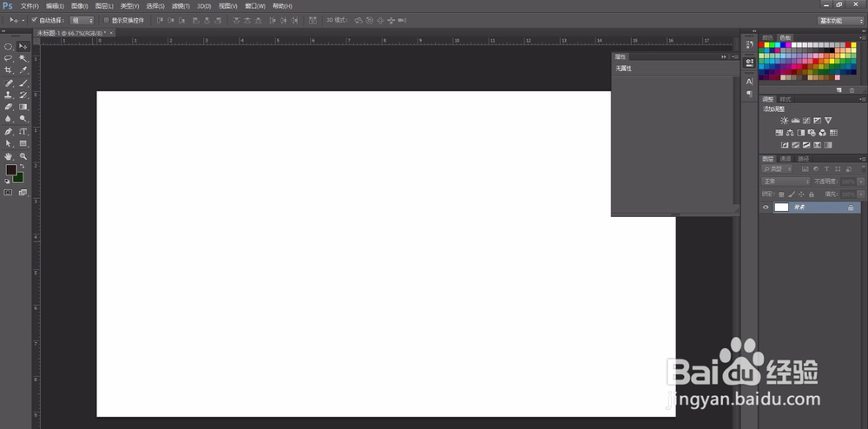The width and height of the screenshot is (868, 429).
Task: Open the 窗口(W) menu
Action: point(255,6)
